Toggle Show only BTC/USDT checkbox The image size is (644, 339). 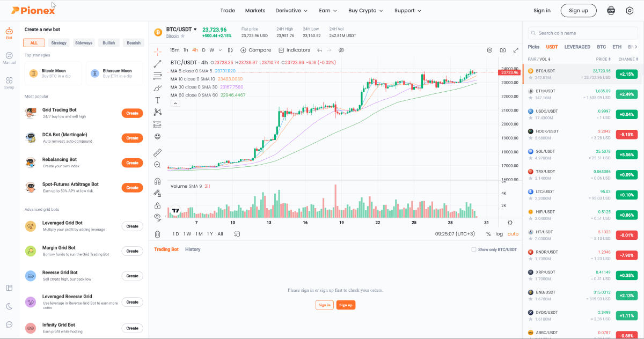473,249
